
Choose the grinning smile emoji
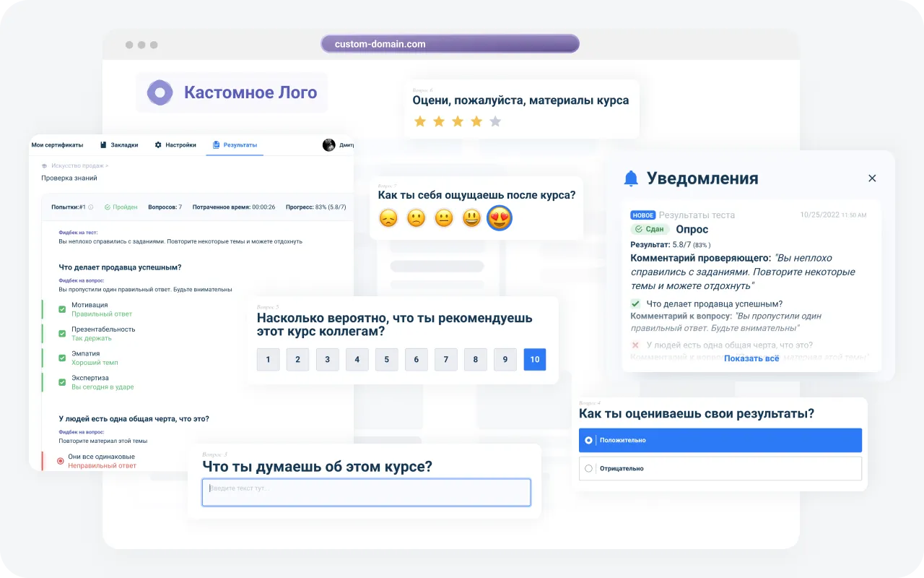pos(471,217)
